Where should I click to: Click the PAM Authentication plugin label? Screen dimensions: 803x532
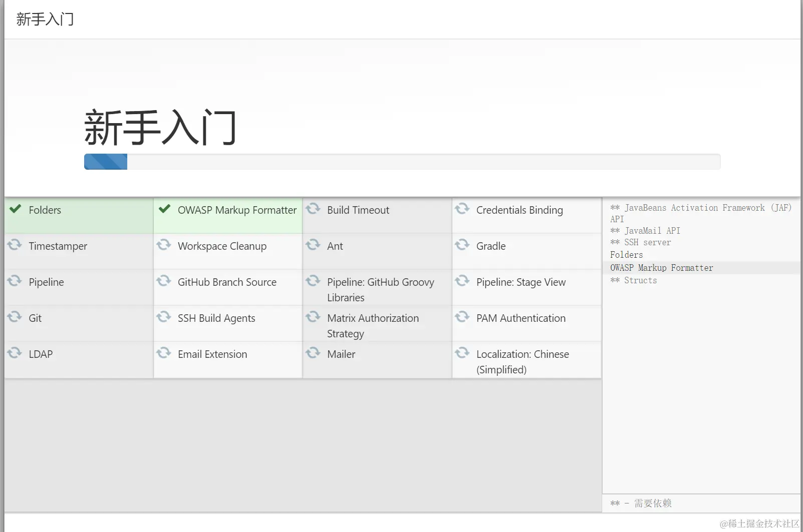(x=521, y=318)
